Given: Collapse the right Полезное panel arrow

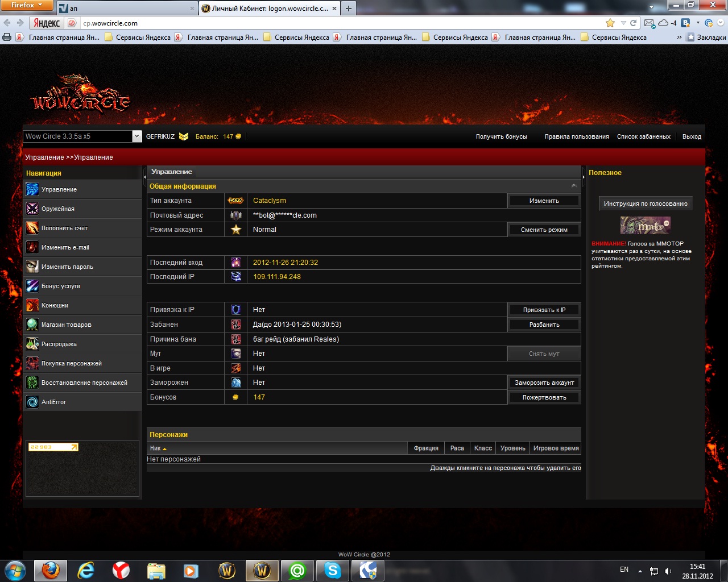Looking at the screenshot, I should tap(584, 177).
